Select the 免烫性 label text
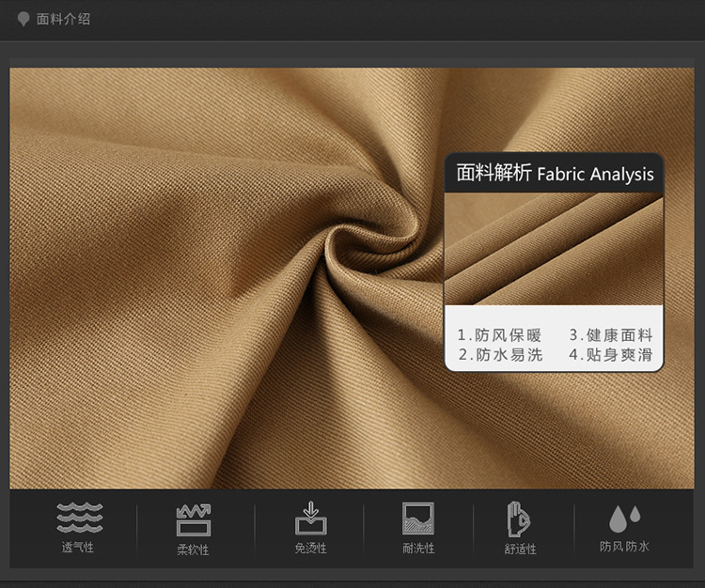The image size is (705, 588). (309, 549)
